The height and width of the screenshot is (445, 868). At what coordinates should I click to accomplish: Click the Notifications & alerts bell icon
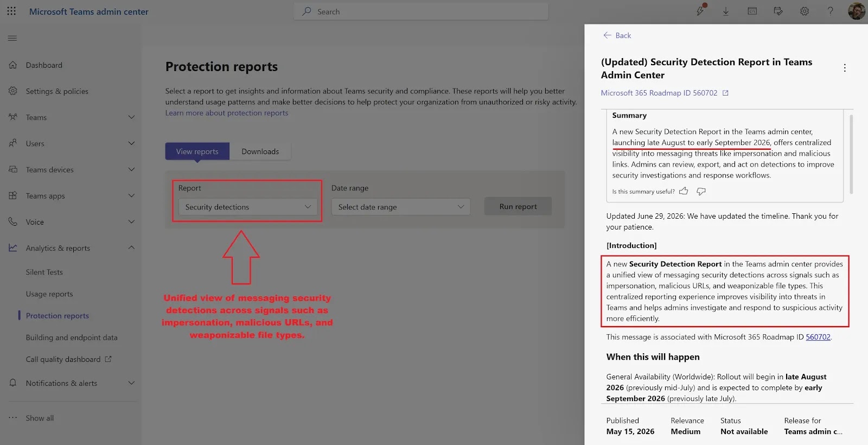pos(13,383)
